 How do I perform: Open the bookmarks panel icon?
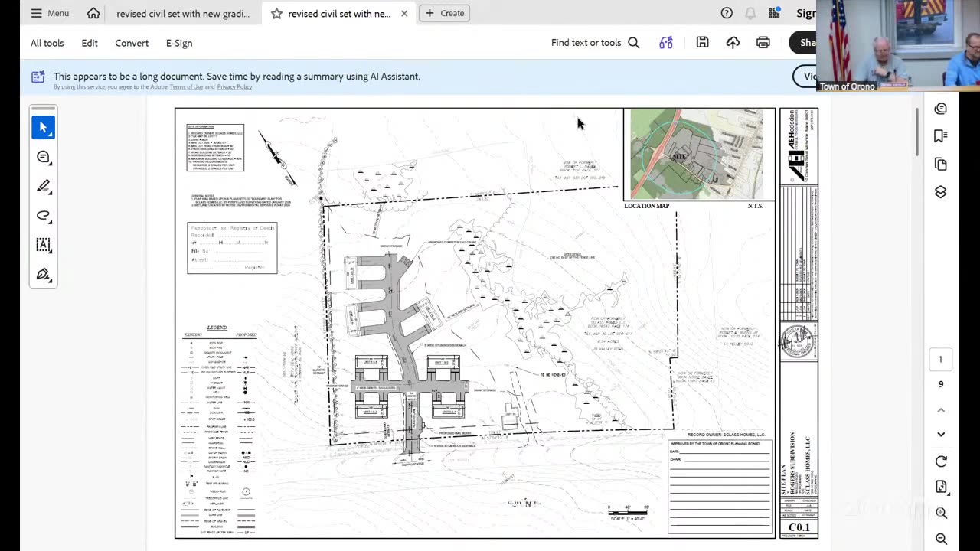tap(941, 136)
